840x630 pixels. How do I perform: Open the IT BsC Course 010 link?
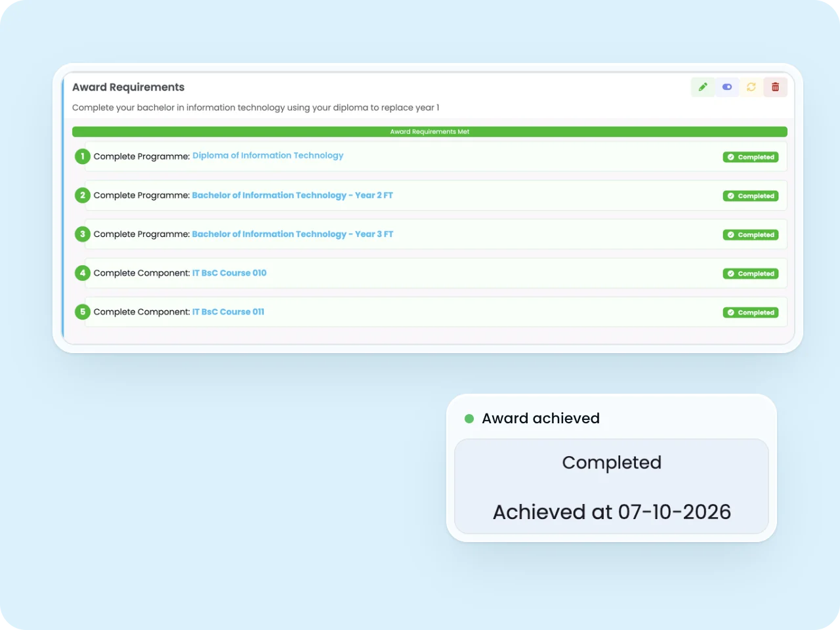(229, 273)
